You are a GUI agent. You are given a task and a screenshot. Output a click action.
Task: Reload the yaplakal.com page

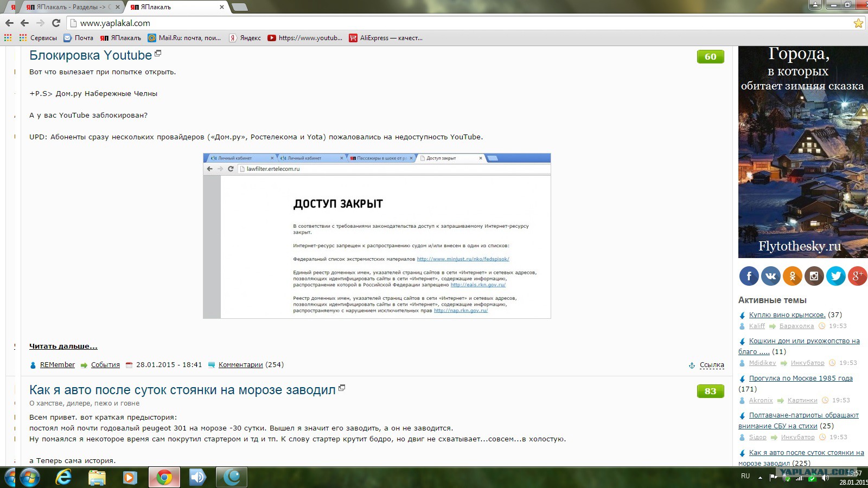56,23
